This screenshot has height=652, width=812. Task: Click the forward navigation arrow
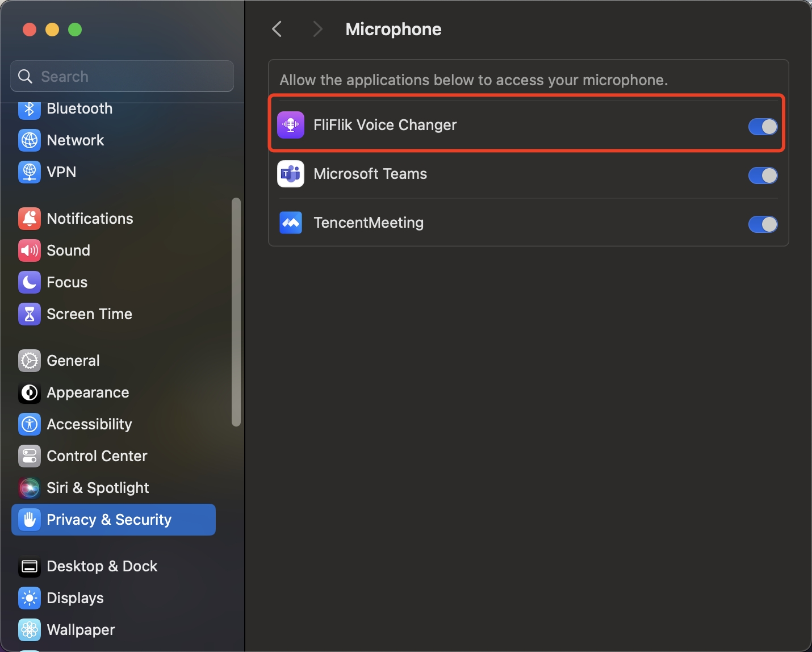317,28
